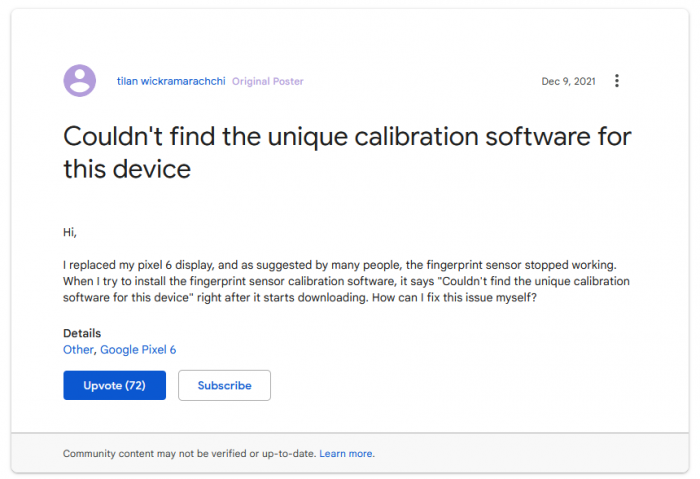This screenshot has height=479, width=700.
Task: Open the three-dot more options menu
Action: point(617,81)
